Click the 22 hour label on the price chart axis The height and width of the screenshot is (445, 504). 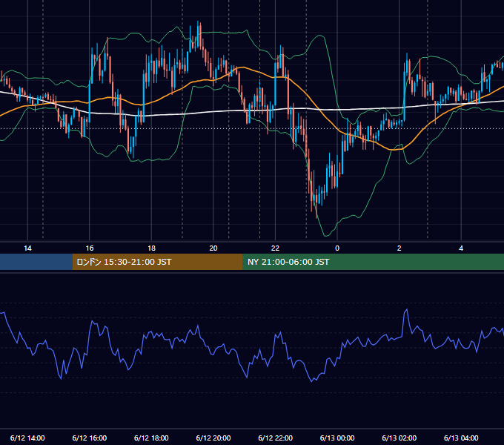[275, 248]
